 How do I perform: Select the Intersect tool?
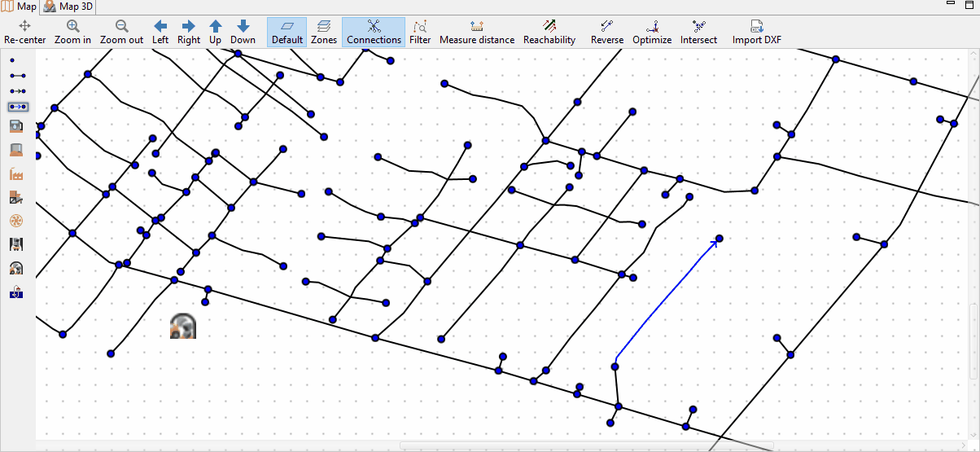[x=699, y=33]
